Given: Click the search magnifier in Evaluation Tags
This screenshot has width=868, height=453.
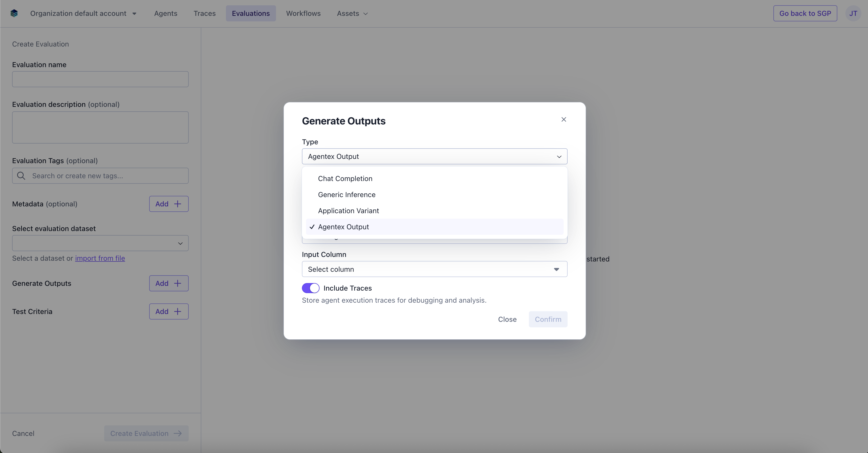Looking at the screenshot, I should 21,175.
